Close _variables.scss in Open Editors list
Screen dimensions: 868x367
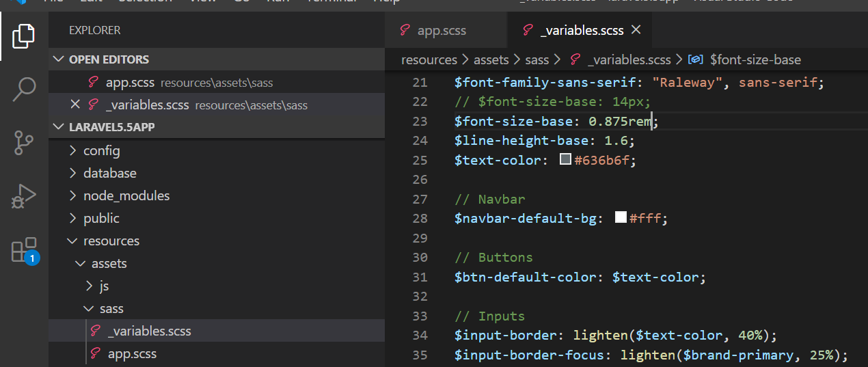click(75, 105)
